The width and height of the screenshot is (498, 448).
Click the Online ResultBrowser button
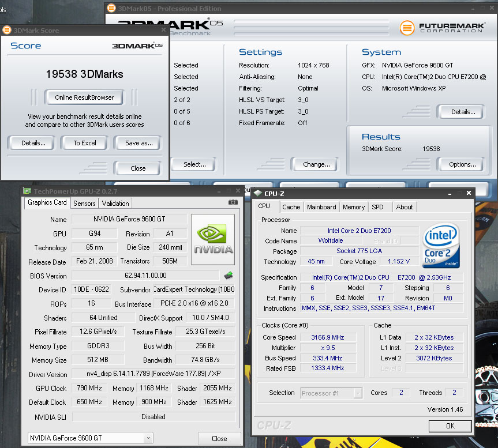tap(84, 97)
